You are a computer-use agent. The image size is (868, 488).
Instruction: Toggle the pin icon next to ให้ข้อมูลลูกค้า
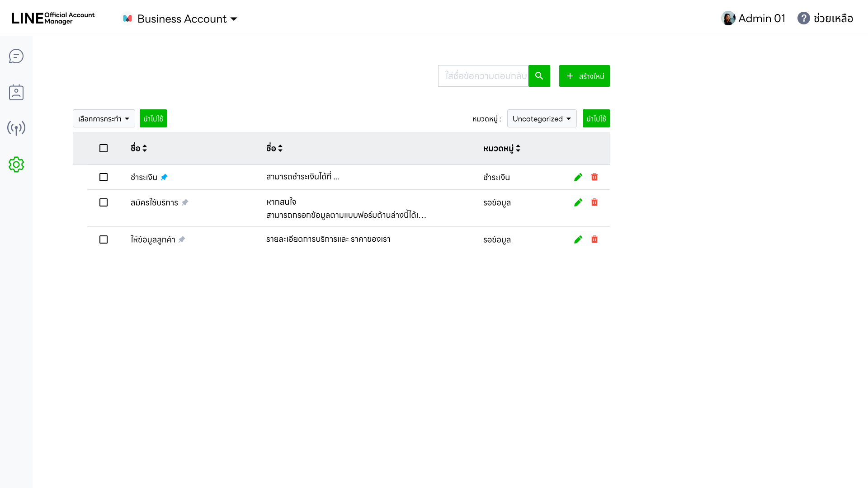point(182,239)
